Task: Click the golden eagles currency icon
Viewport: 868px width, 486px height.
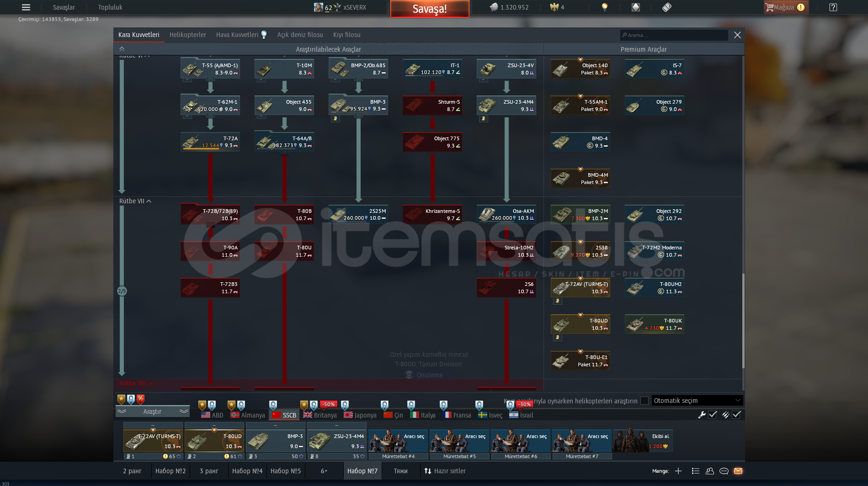Action: (x=554, y=7)
